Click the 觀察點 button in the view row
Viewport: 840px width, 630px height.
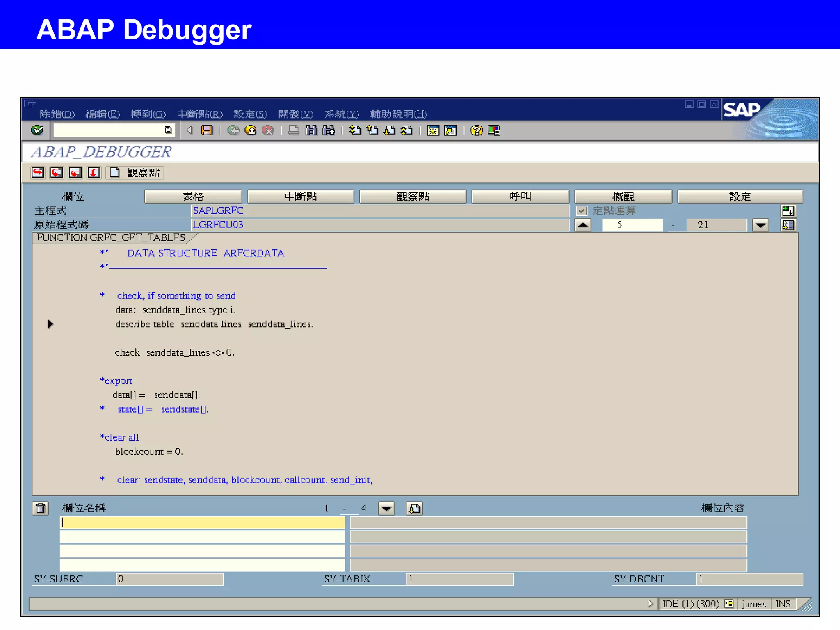(413, 196)
